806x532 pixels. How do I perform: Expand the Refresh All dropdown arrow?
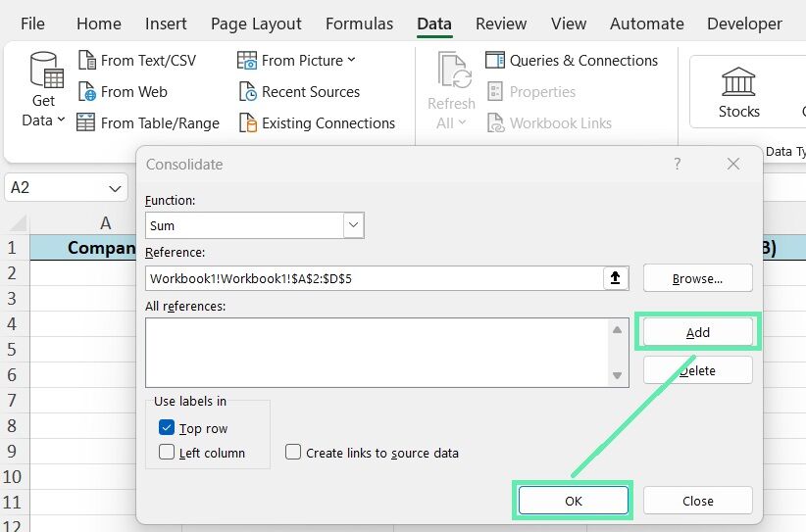(462, 122)
